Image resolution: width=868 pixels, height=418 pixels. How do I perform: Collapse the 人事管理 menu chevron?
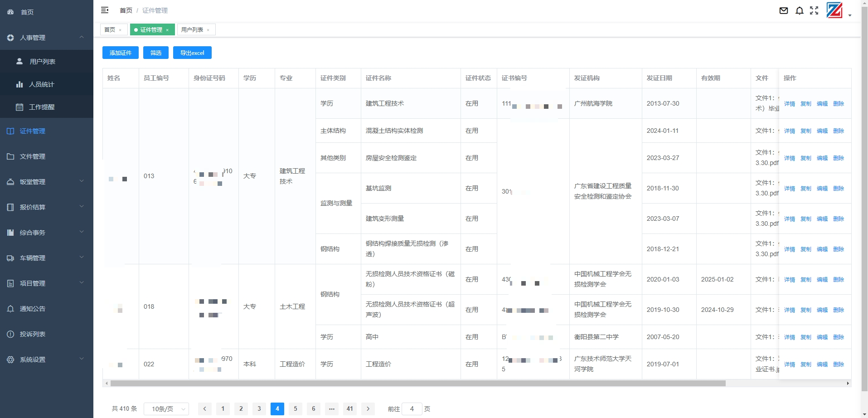pos(82,37)
